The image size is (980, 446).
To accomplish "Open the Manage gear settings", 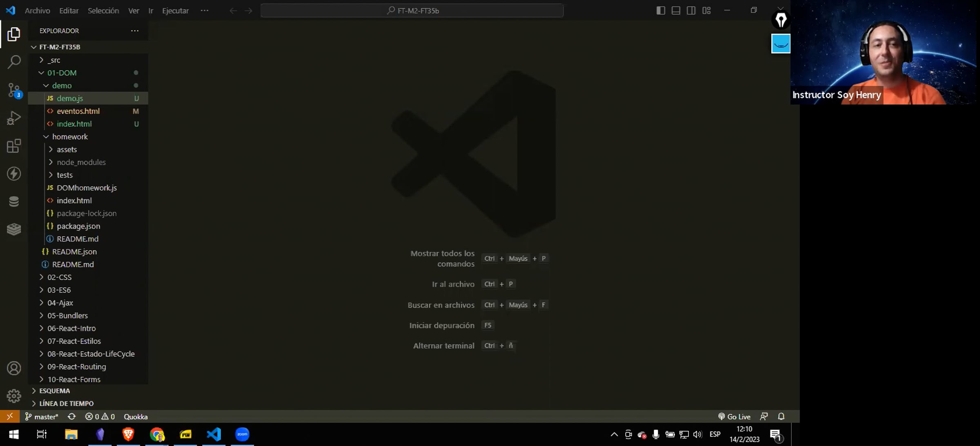I will (14, 396).
